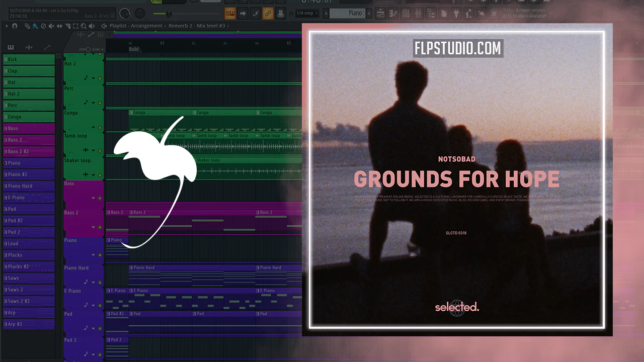This screenshot has height=362, width=644.
Task: Adjust the main volume knob
Action: (x=124, y=14)
